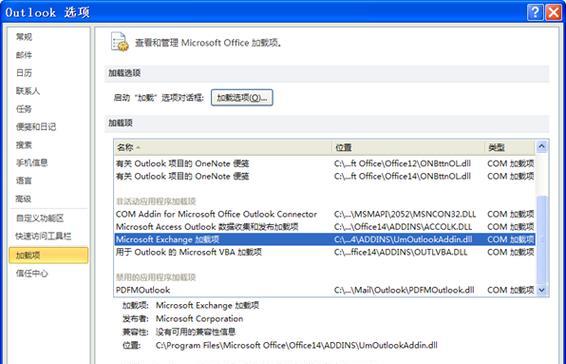The height and width of the screenshot is (364, 566).
Task: Open the dialog help question-mark button
Action: tap(535, 13)
